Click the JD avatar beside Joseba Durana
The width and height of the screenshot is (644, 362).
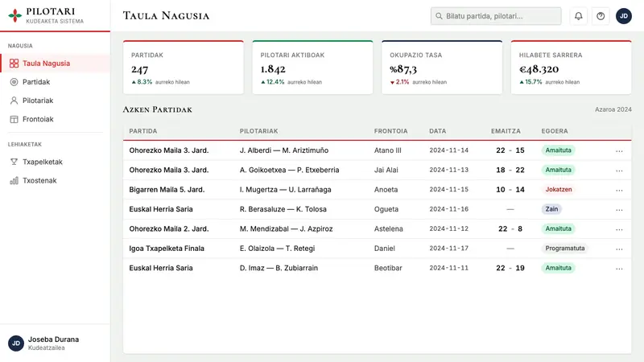(x=16, y=343)
